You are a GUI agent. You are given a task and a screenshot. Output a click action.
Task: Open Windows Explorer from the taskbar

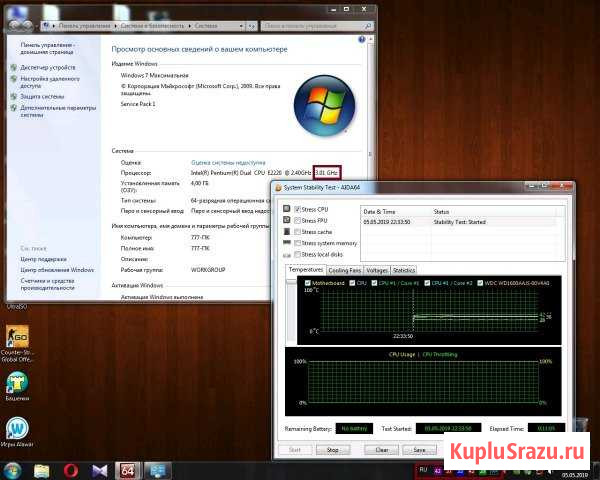pos(42,471)
